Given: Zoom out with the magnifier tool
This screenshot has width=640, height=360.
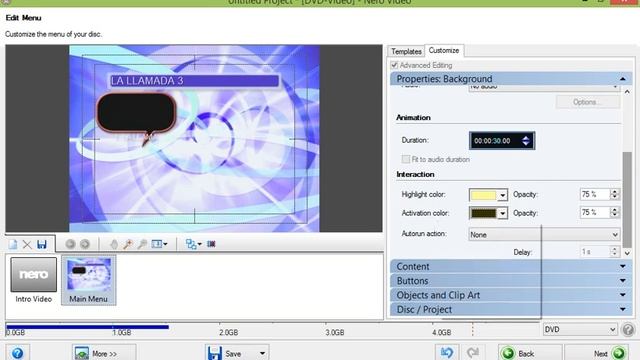Looking at the screenshot, I should [x=142, y=244].
